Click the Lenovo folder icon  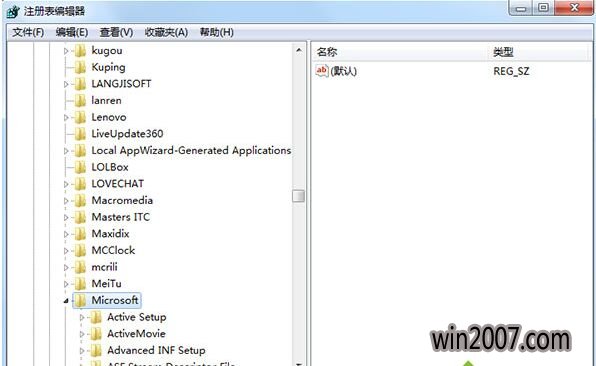point(80,117)
